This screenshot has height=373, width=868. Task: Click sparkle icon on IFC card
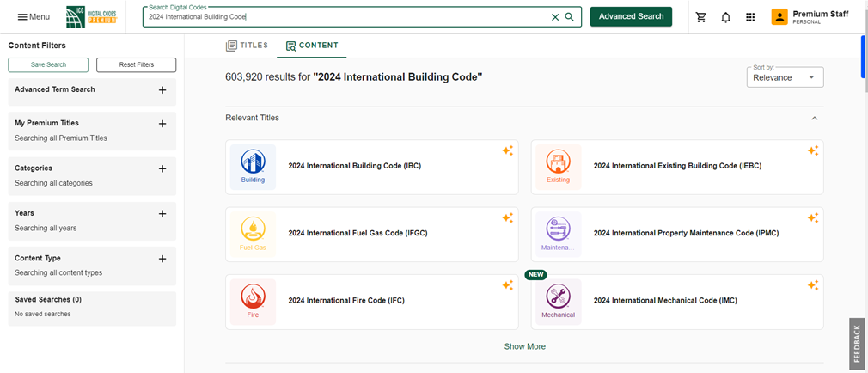pyautogui.click(x=508, y=285)
